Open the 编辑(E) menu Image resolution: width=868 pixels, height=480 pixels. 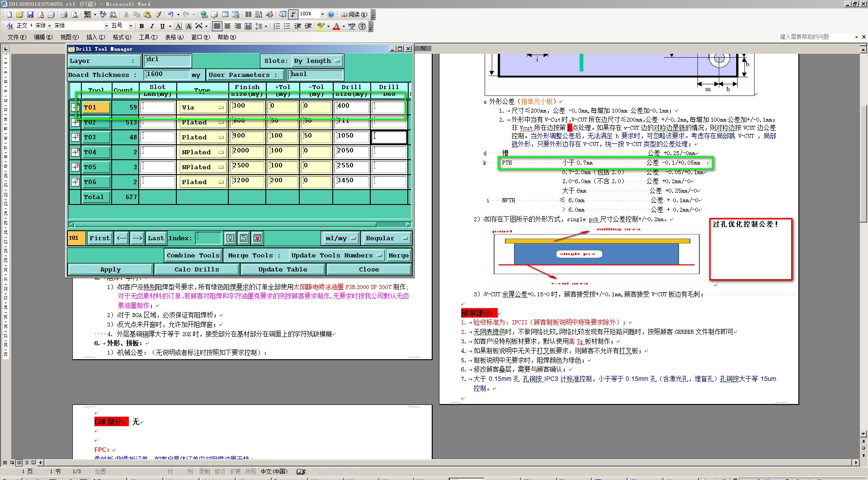43,37
